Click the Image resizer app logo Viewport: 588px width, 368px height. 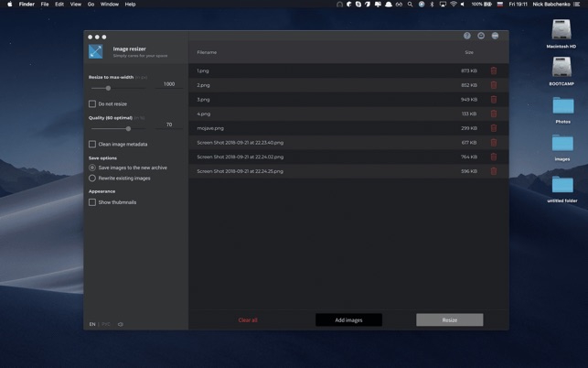click(96, 51)
